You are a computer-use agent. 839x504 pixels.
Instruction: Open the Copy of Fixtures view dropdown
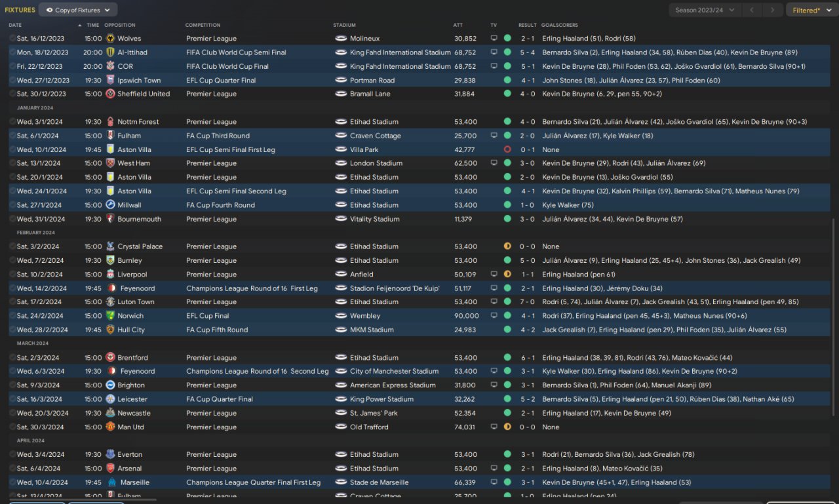78,10
